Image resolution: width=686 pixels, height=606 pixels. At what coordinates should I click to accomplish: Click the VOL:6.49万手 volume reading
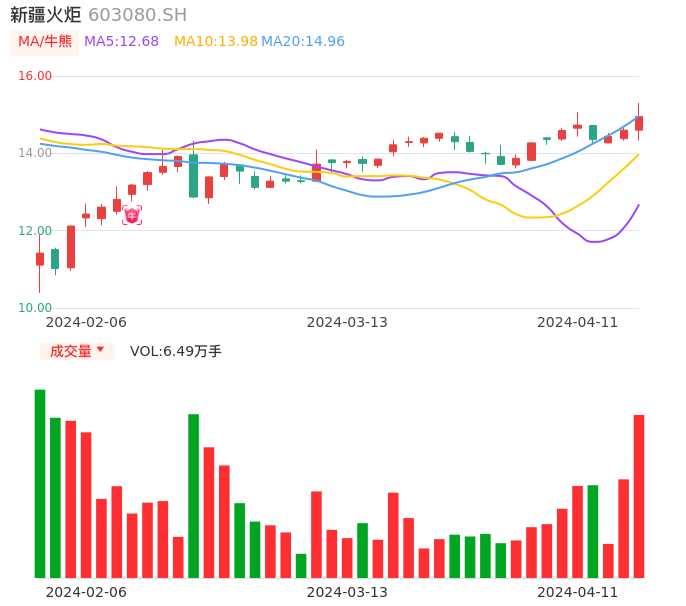pyautogui.click(x=175, y=351)
